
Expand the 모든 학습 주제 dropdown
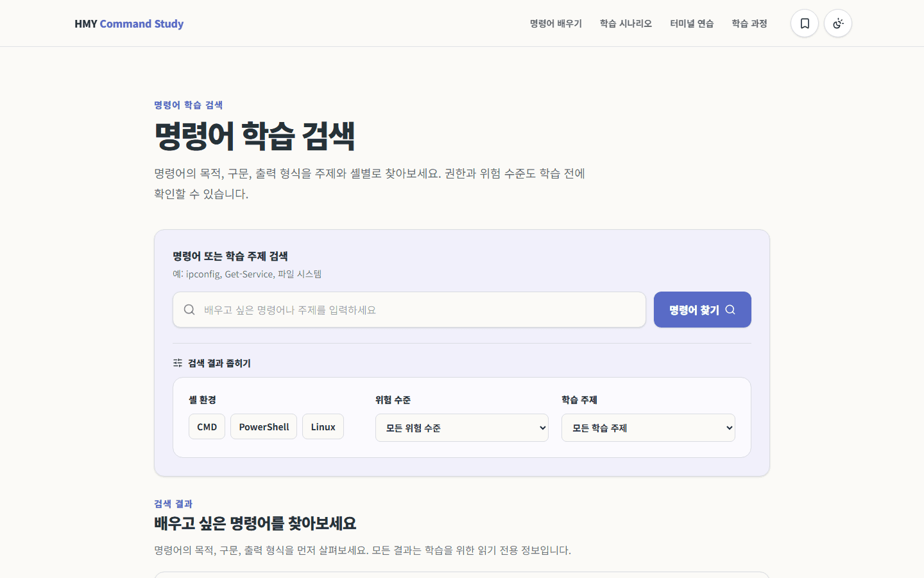pyautogui.click(x=648, y=428)
